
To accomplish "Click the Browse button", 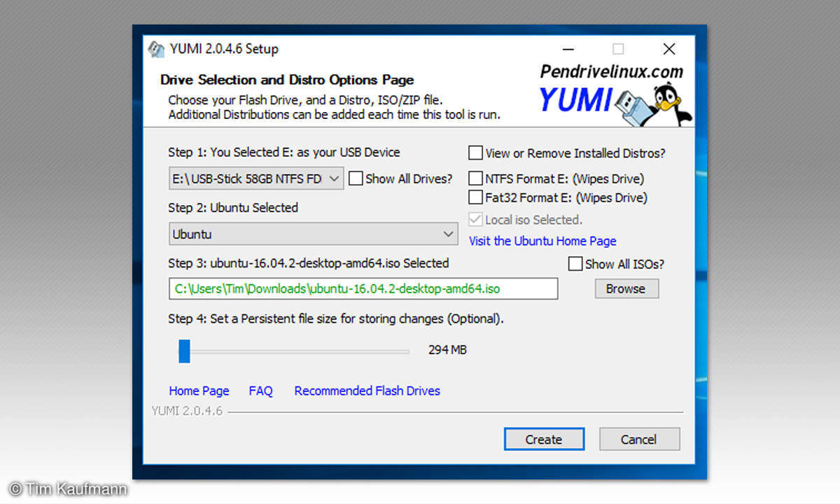I will (626, 288).
